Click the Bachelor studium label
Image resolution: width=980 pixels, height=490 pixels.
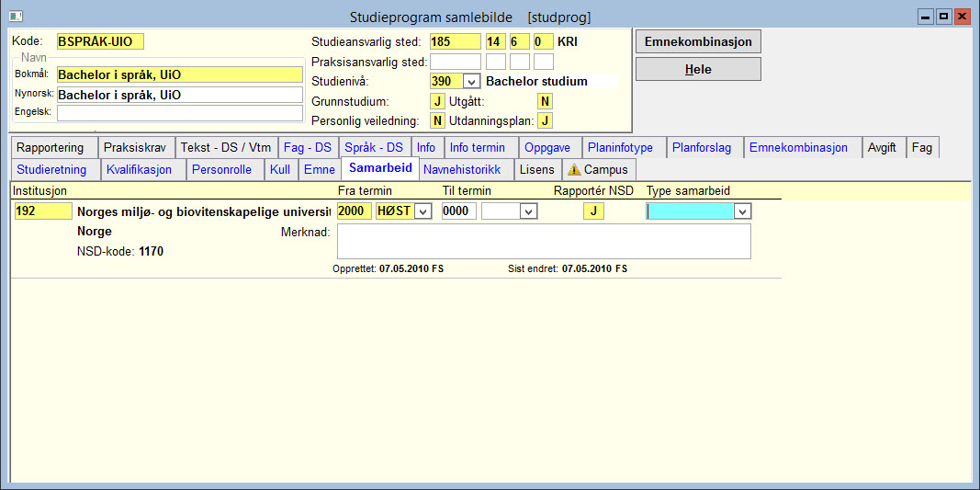pos(537,81)
